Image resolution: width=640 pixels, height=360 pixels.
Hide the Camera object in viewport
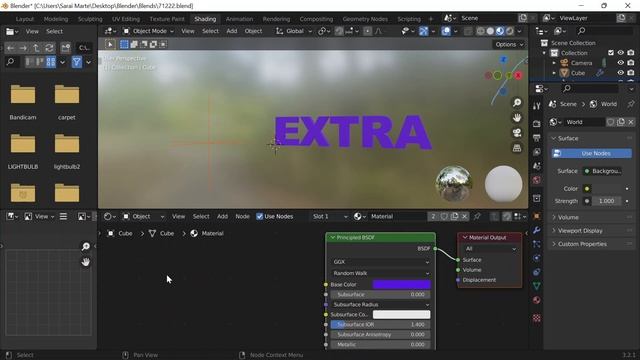pos(620,62)
